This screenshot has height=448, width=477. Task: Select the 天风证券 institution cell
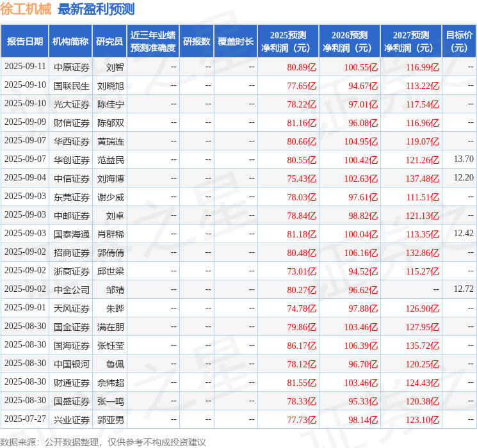pos(72,308)
